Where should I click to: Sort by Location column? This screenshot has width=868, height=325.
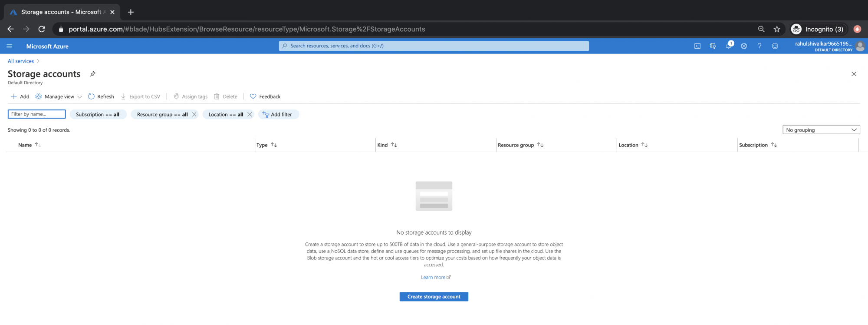633,145
